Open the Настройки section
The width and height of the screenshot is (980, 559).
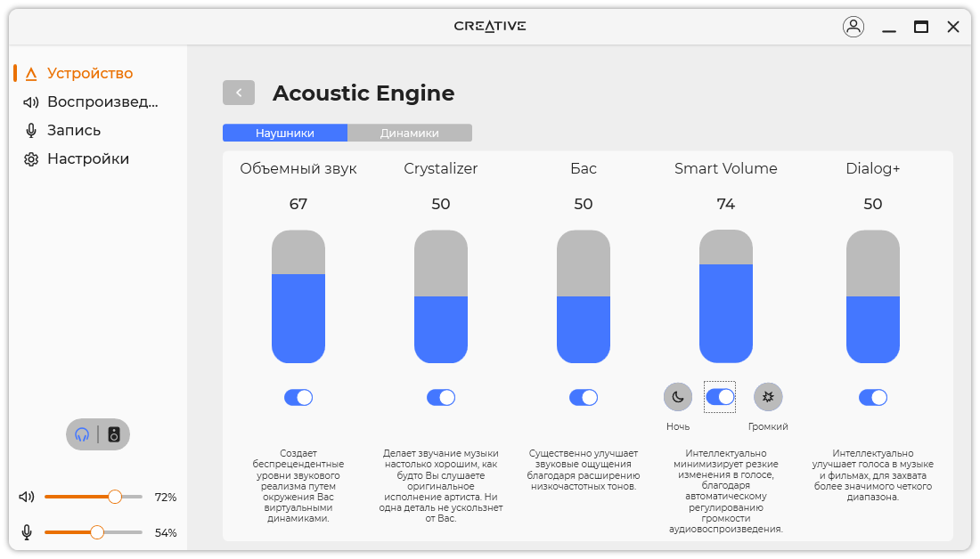point(87,158)
